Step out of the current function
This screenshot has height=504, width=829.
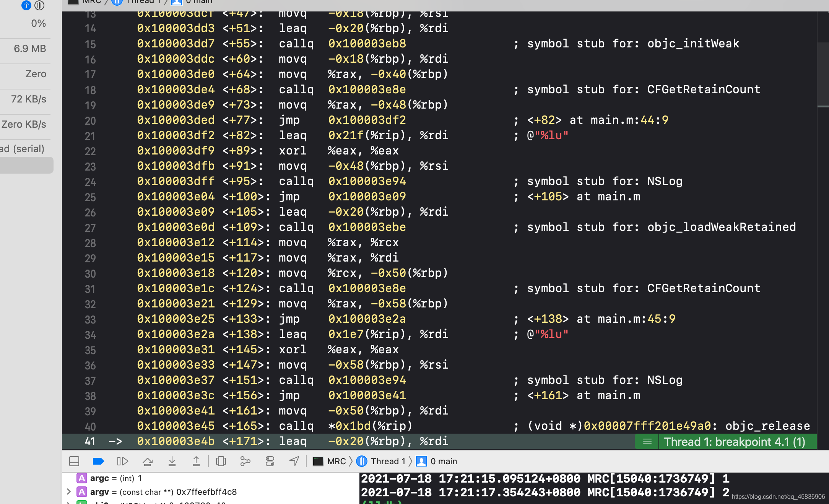pyautogui.click(x=196, y=461)
